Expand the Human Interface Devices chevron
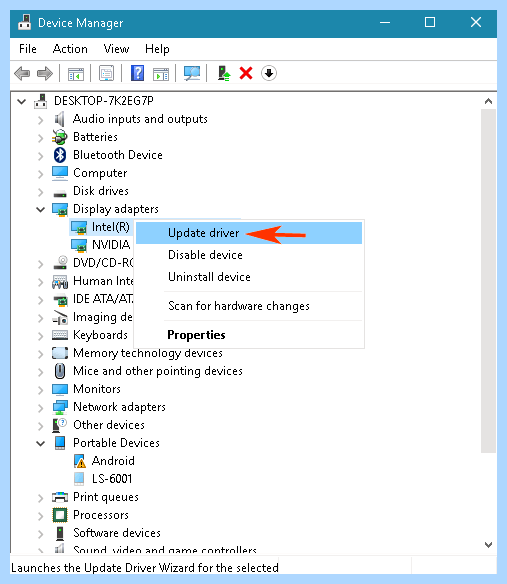 point(41,282)
